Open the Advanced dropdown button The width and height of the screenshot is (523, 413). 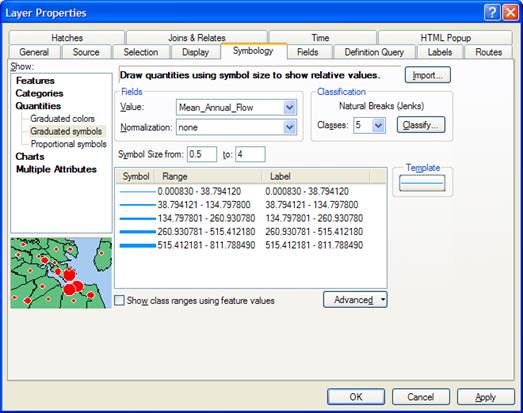tap(355, 300)
